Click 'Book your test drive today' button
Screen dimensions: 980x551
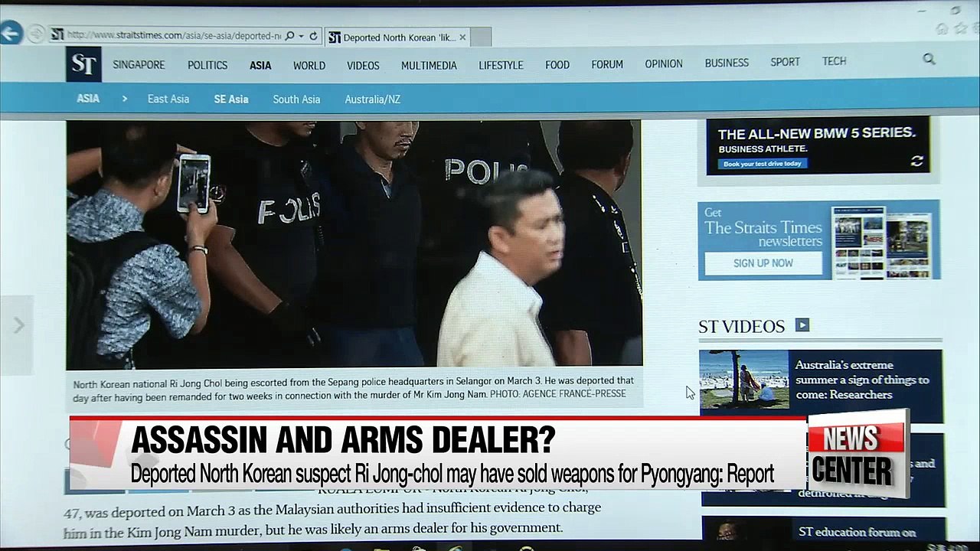pos(762,164)
